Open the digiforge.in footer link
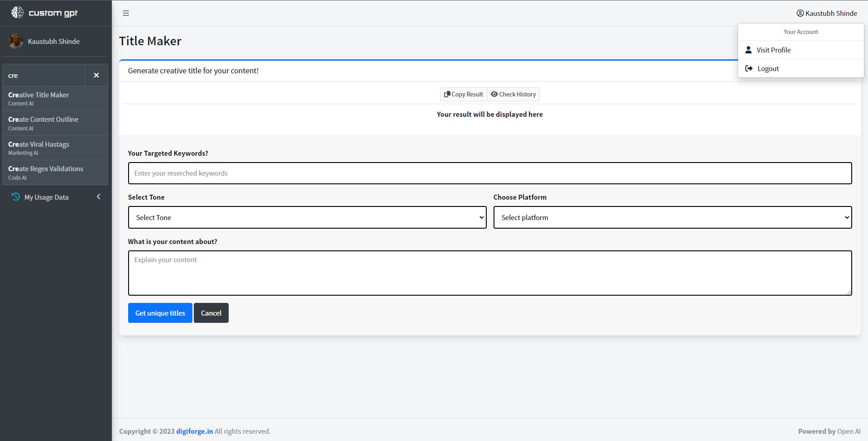The height and width of the screenshot is (441, 868). click(x=194, y=431)
